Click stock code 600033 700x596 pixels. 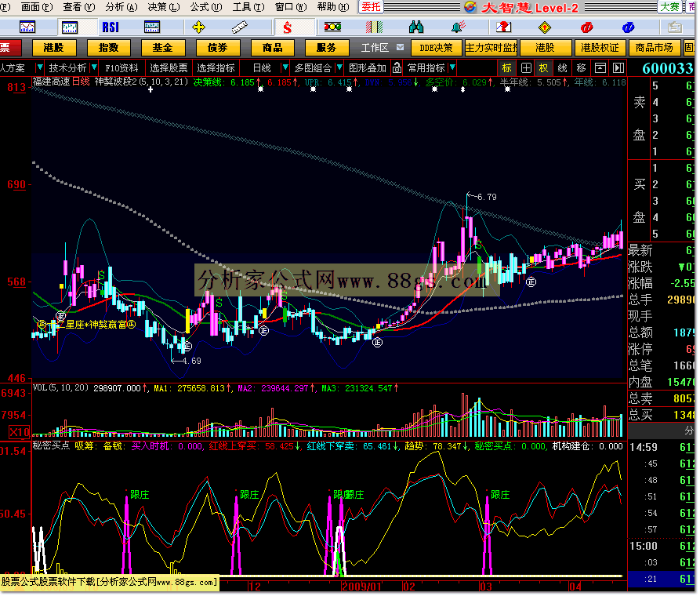pos(667,68)
